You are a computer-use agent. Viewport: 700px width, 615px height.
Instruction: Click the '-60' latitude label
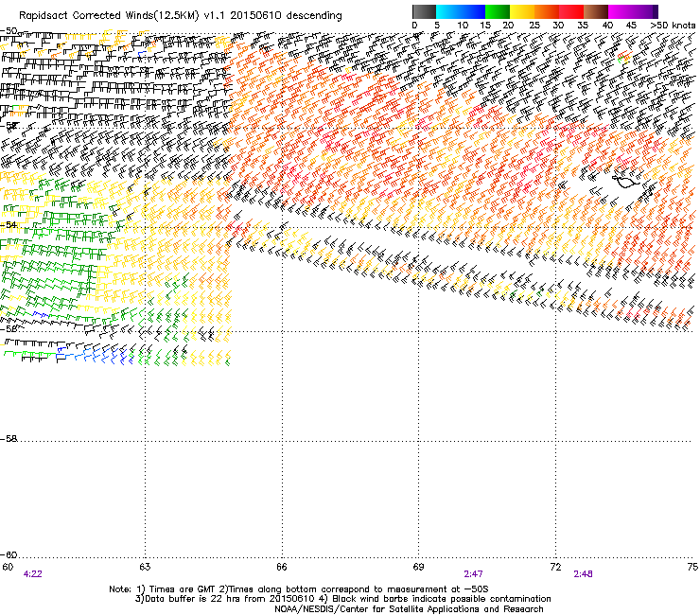tap(9, 554)
